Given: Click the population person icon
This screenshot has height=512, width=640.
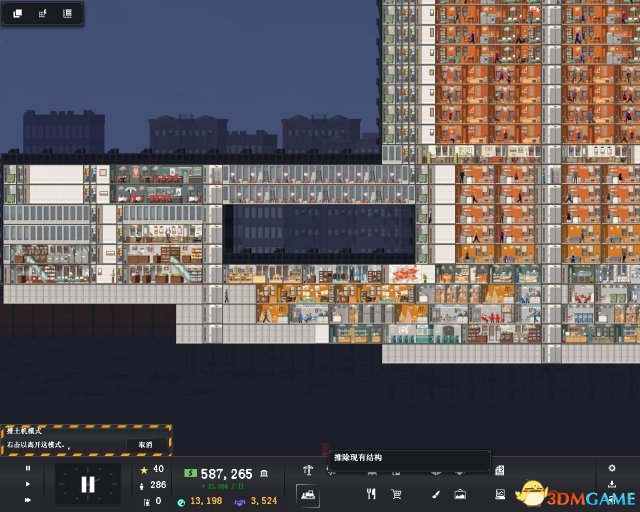Looking at the screenshot, I should pos(142,486).
